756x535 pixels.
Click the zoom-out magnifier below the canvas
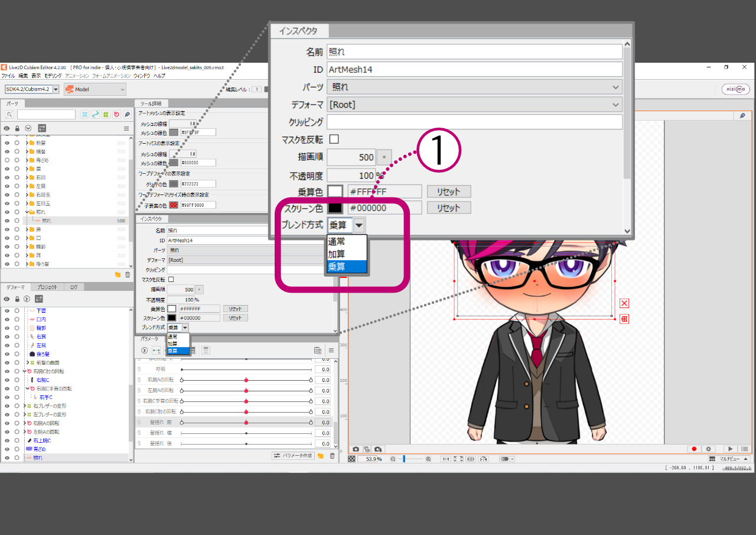[393, 459]
